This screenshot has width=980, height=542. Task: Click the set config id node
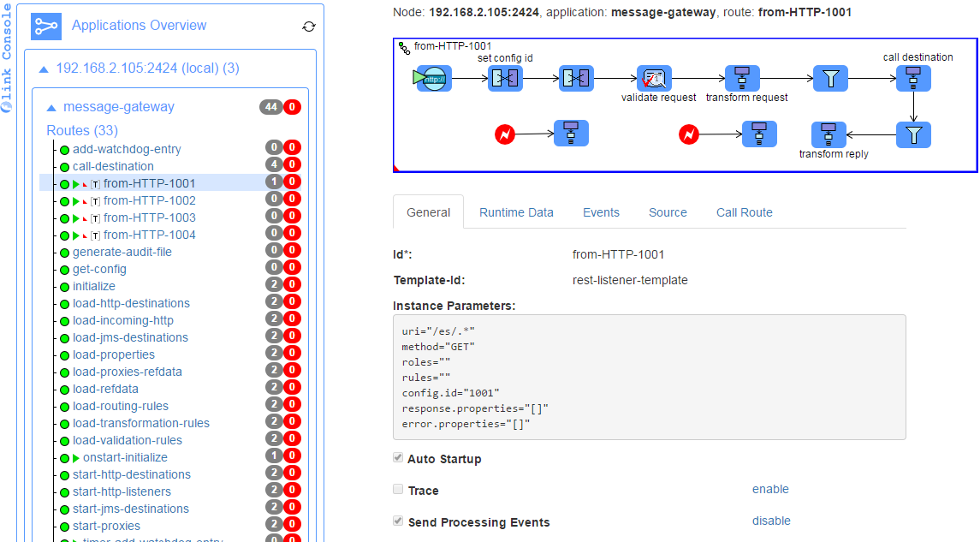[x=505, y=79]
